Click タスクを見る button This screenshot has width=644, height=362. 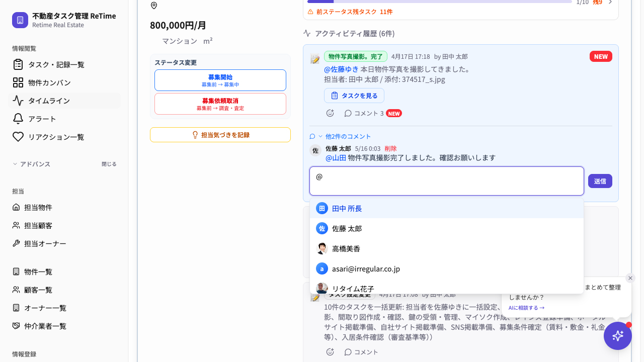(354, 96)
